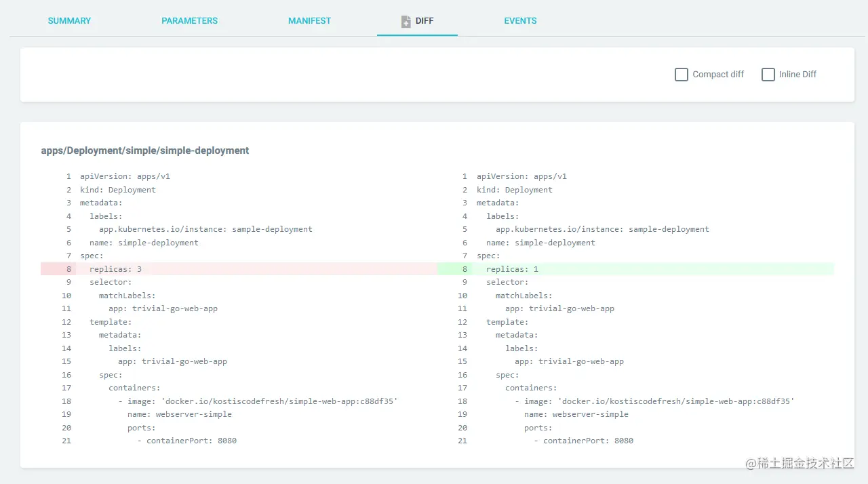
Task: Click the Compact diff label text
Action: 718,75
